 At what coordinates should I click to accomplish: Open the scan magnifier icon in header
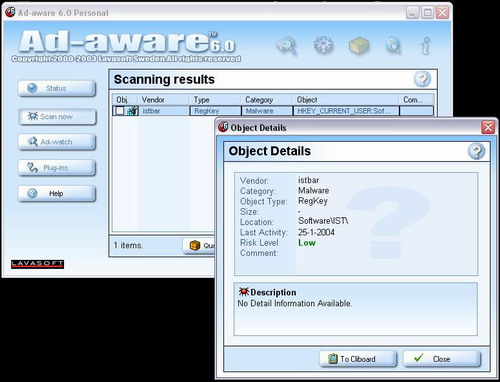click(x=286, y=45)
